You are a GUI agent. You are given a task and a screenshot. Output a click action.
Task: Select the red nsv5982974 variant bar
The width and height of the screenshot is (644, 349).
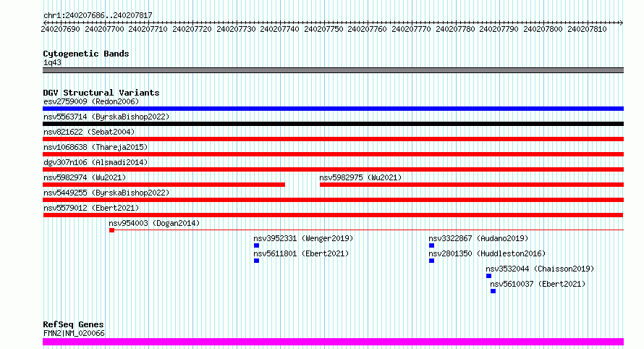tap(164, 185)
